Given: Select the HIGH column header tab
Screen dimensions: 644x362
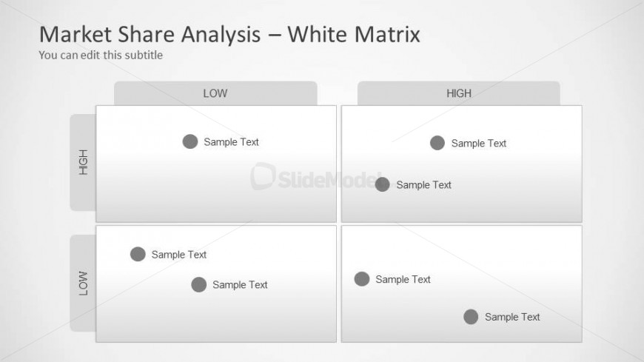Looking at the screenshot, I should pyautogui.click(x=459, y=93).
